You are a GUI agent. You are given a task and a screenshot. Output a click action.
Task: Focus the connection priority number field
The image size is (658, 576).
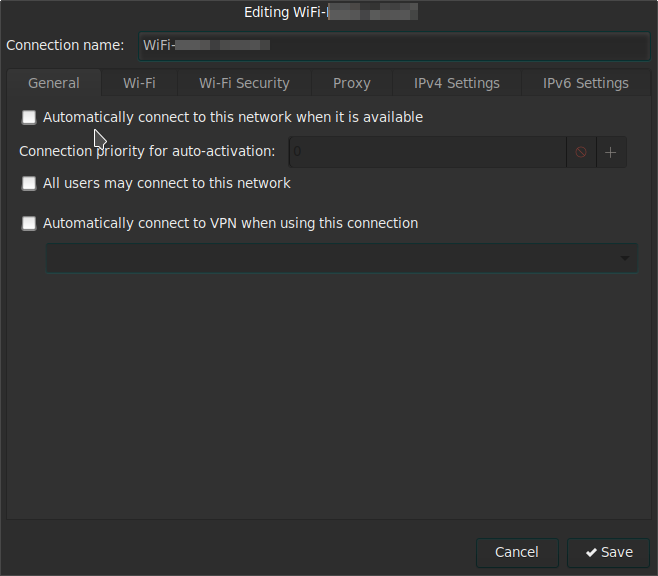tap(427, 152)
